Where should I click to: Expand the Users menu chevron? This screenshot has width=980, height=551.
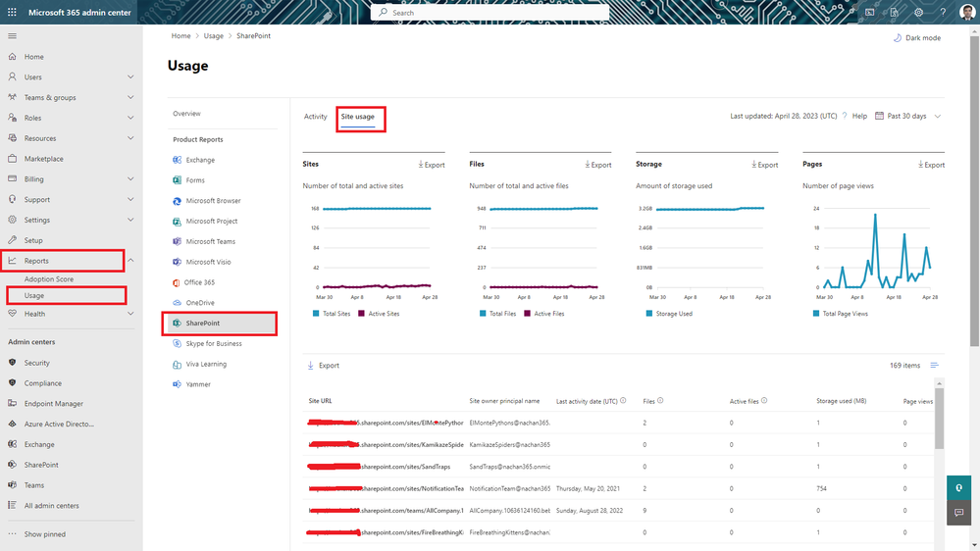pyautogui.click(x=130, y=76)
